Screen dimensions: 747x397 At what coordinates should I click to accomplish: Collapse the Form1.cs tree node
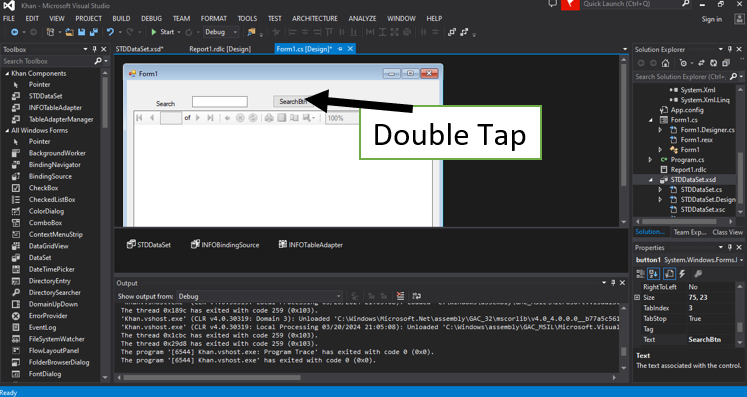(651, 120)
